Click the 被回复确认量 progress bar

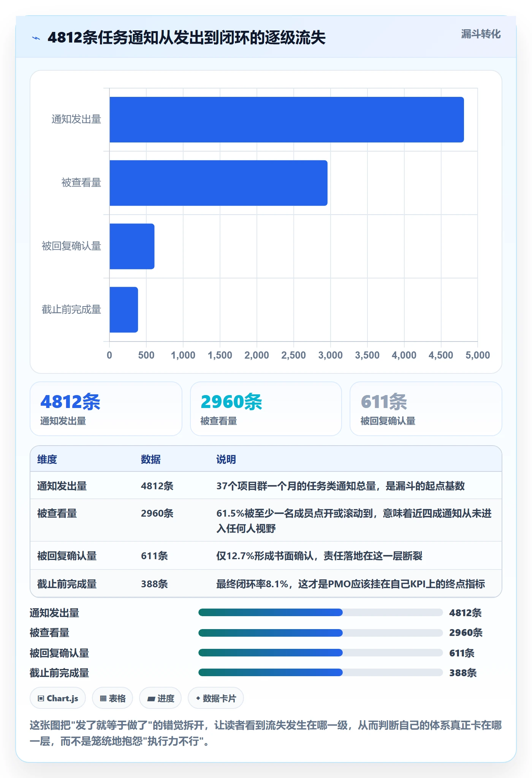pyautogui.click(x=321, y=653)
